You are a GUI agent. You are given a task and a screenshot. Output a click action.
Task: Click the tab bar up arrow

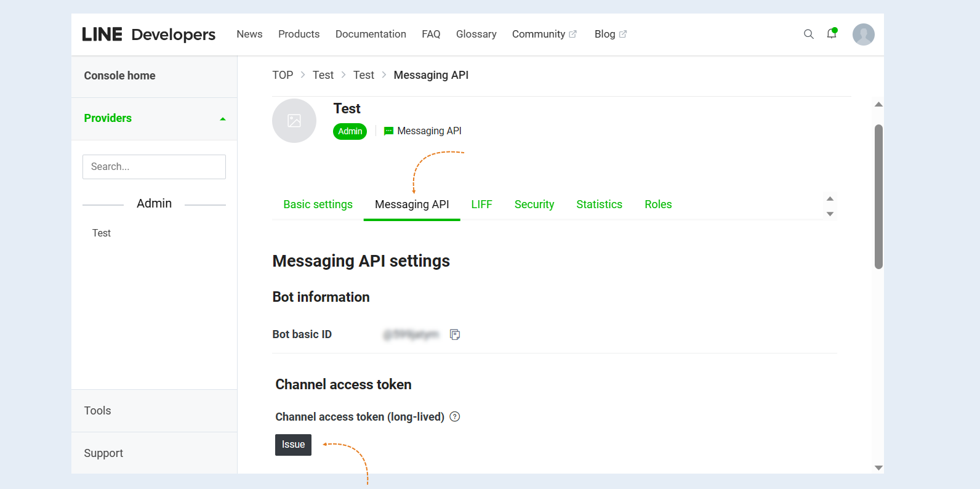pos(830,198)
